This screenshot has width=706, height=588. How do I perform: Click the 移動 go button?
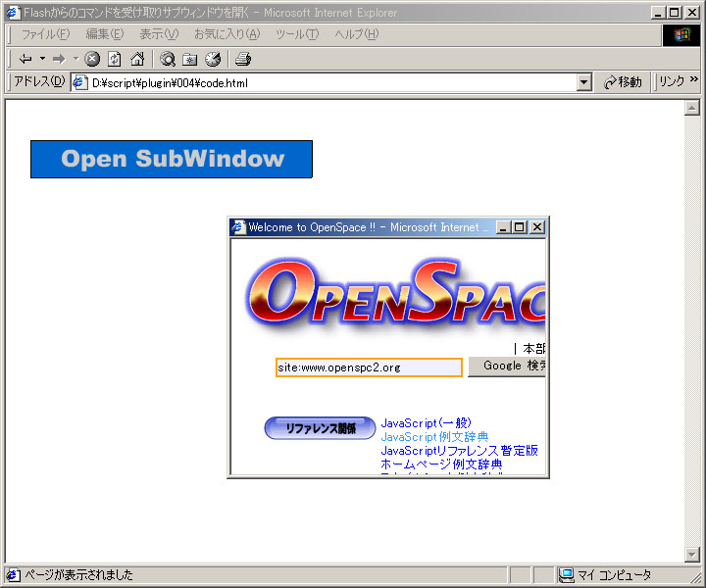[x=624, y=82]
